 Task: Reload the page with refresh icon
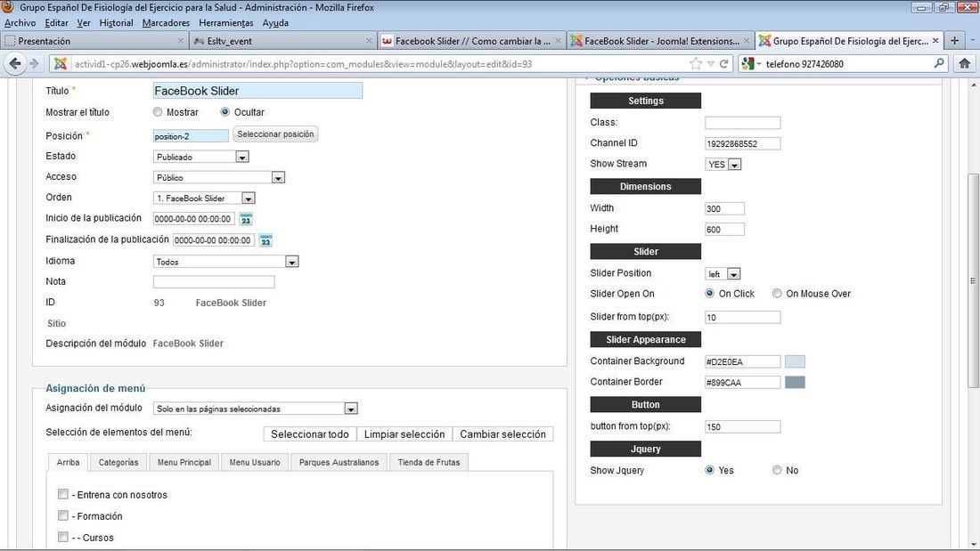coord(723,64)
